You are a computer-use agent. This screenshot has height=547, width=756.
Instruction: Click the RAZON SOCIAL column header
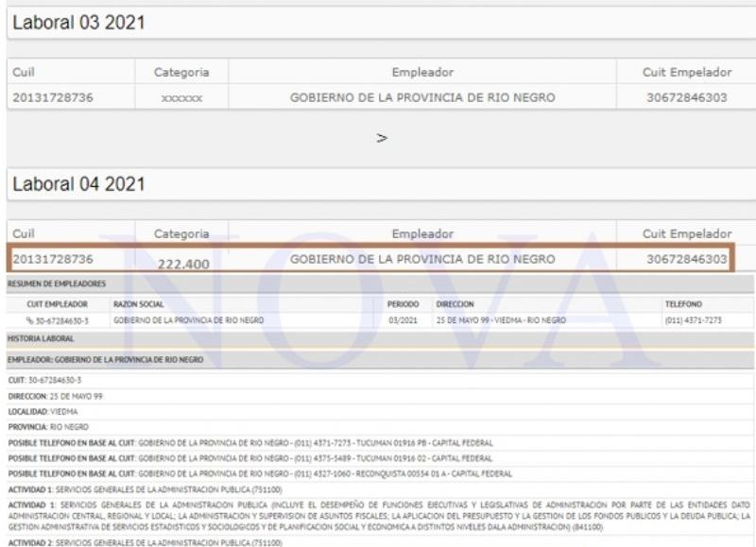click(x=138, y=304)
